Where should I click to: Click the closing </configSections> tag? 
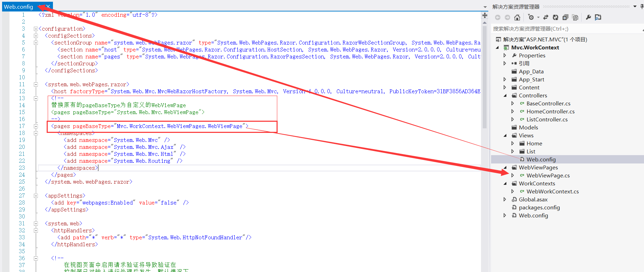click(71, 71)
